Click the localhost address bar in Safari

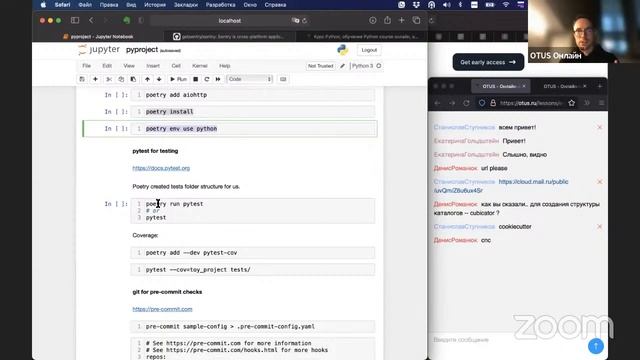point(229,20)
